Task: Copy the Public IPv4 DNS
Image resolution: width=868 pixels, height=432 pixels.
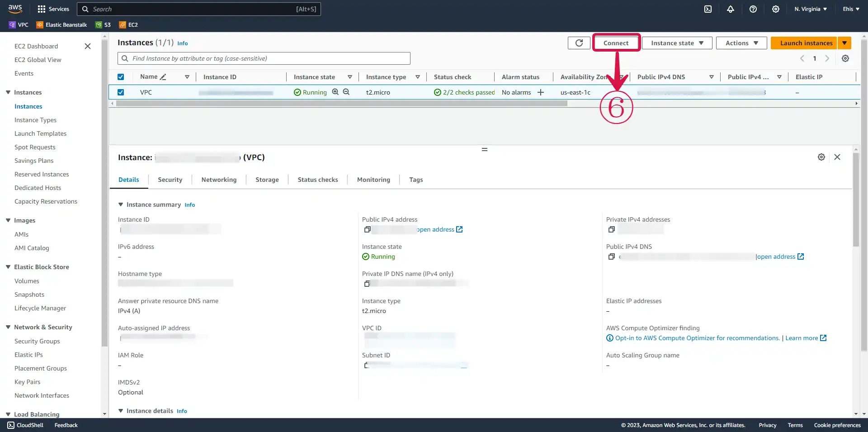Action: point(612,256)
